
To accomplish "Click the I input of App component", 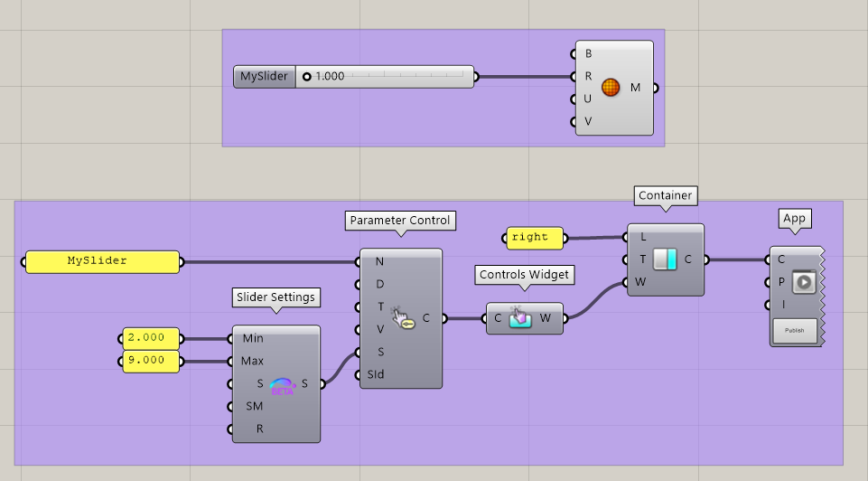I will (x=783, y=305).
